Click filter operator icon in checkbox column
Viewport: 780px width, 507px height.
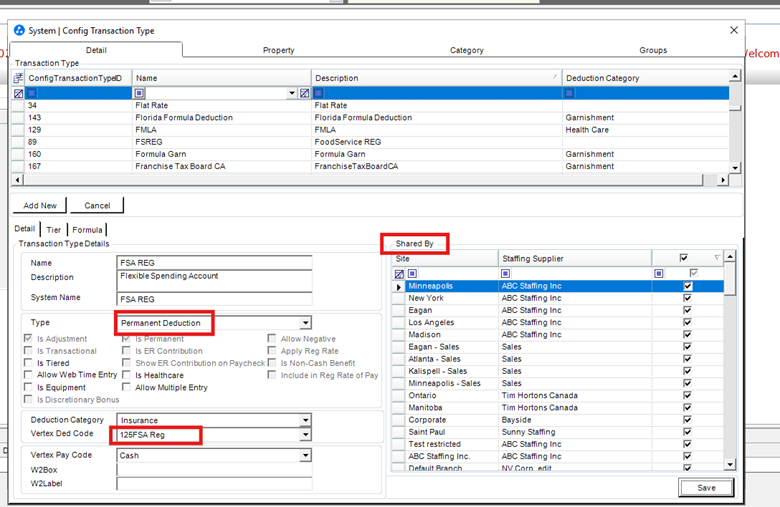659,273
